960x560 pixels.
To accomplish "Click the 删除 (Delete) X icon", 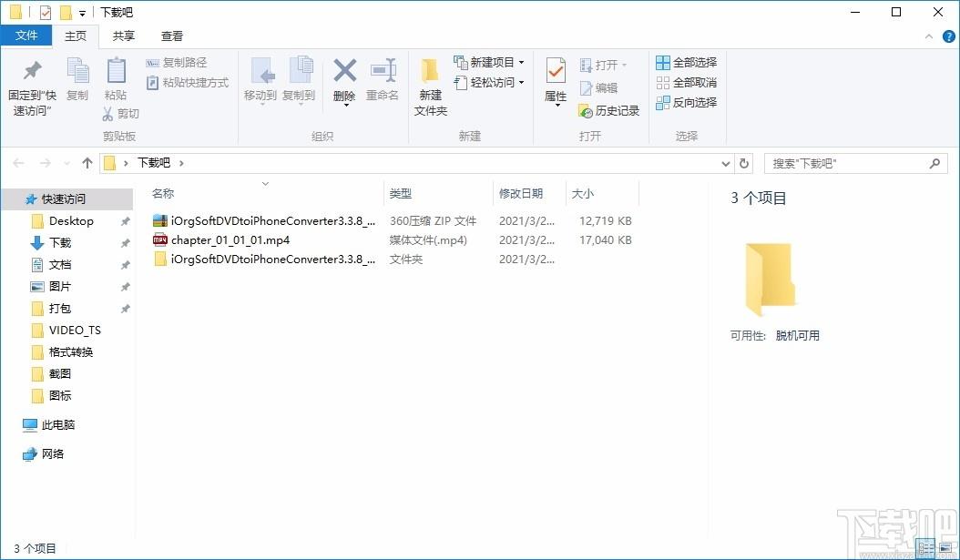I will [344, 71].
